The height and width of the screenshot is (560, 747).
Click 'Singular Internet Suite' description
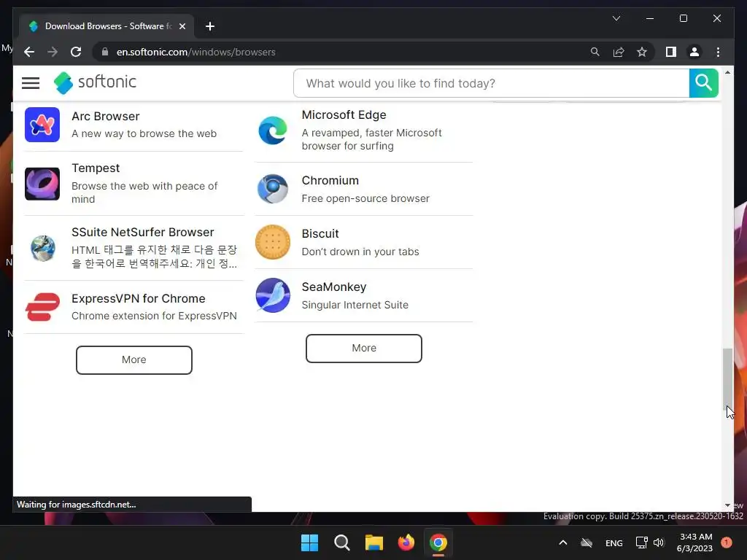coord(355,306)
